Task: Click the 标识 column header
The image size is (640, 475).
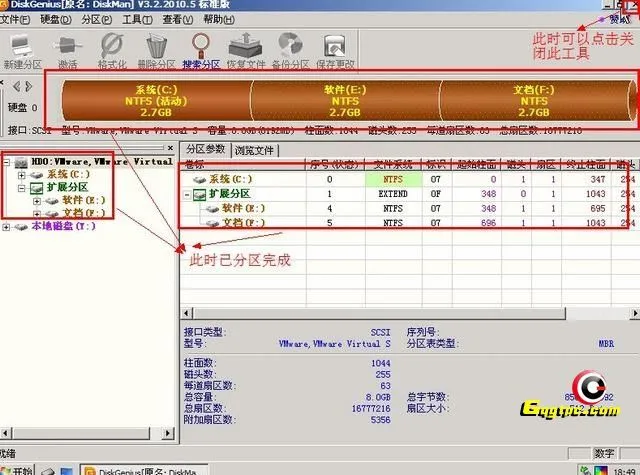Action: 437,165
